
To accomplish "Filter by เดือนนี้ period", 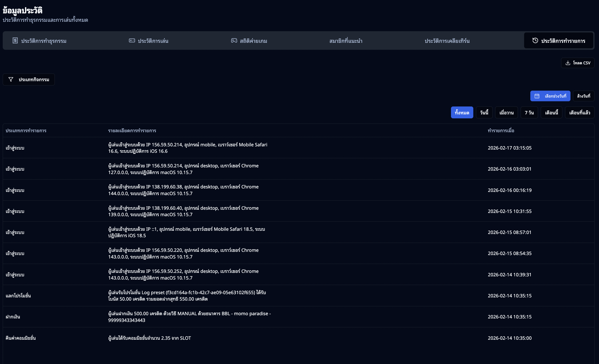I will coord(551,113).
